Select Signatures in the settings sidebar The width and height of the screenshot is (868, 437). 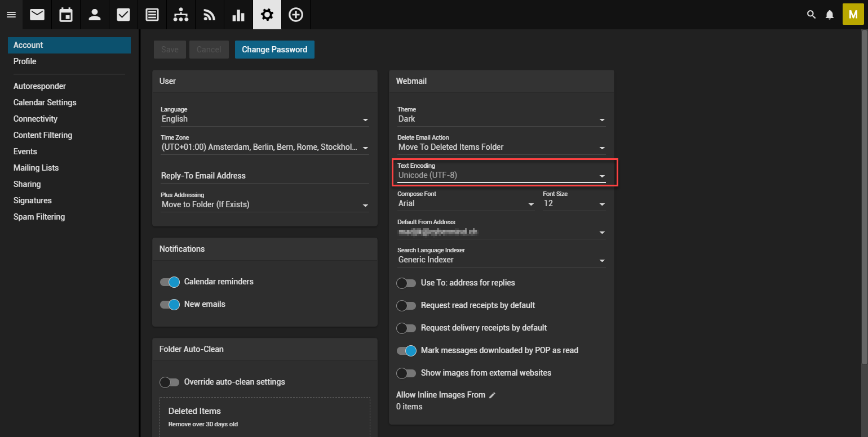coord(32,200)
